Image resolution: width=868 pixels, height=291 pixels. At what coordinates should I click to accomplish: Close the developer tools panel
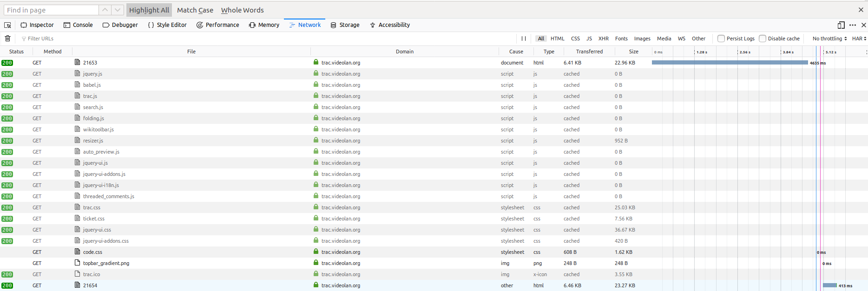point(864,25)
